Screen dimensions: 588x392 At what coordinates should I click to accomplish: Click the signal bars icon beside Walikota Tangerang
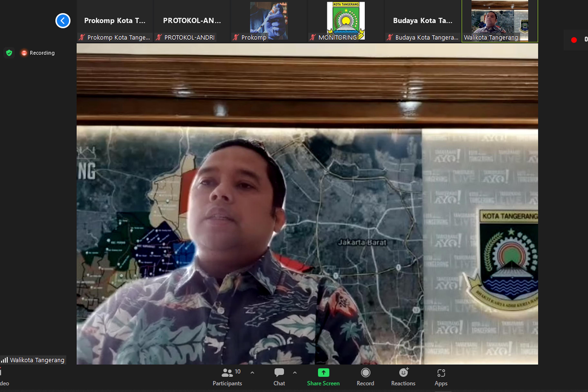(x=5, y=360)
